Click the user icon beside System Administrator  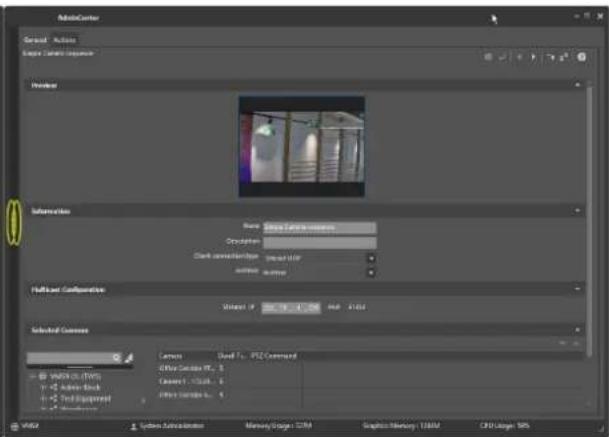click(x=133, y=427)
